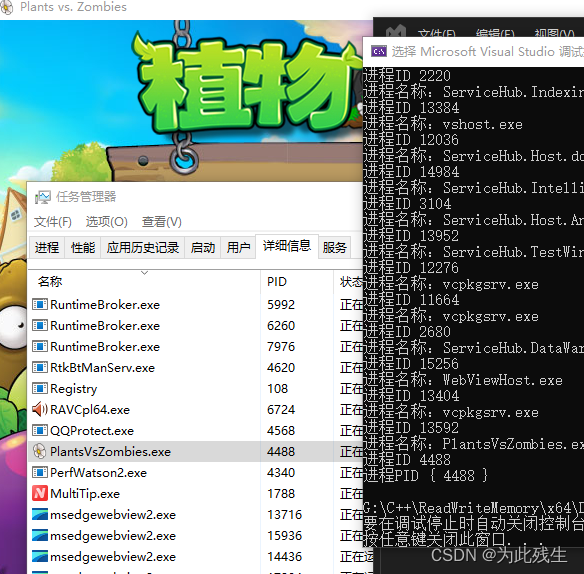
Task: Select the PlantsVsZombies.exe process name
Action: pyautogui.click(x=111, y=451)
